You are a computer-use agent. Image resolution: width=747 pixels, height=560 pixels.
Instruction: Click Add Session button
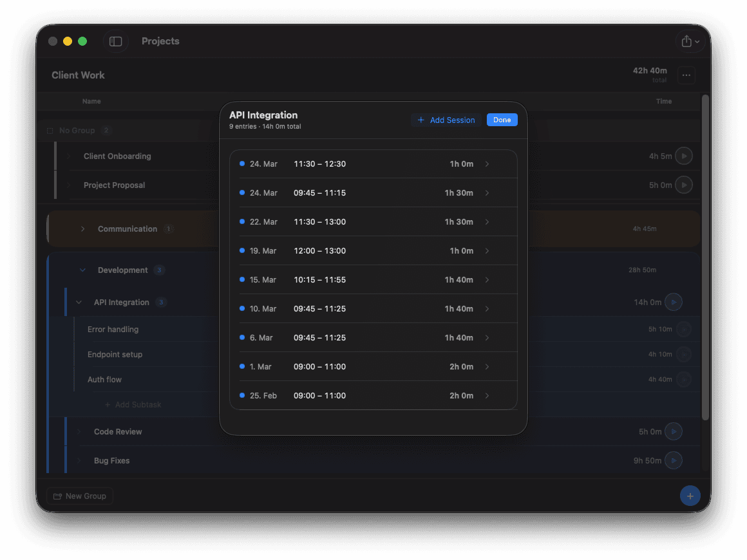click(446, 120)
